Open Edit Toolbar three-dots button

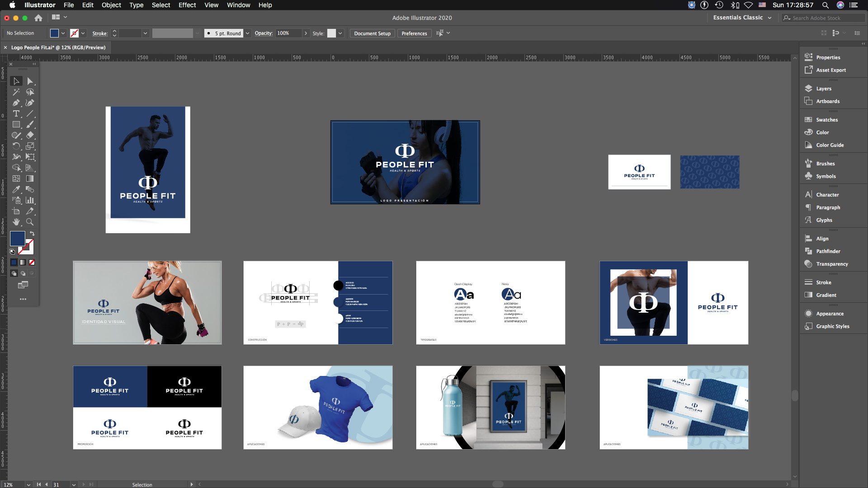click(23, 299)
